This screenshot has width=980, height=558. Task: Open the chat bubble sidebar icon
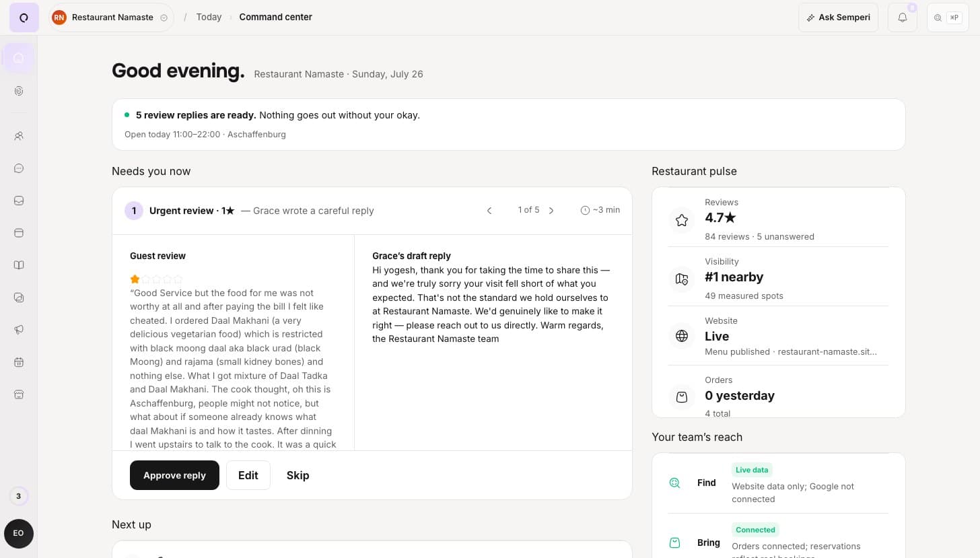click(19, 168)
